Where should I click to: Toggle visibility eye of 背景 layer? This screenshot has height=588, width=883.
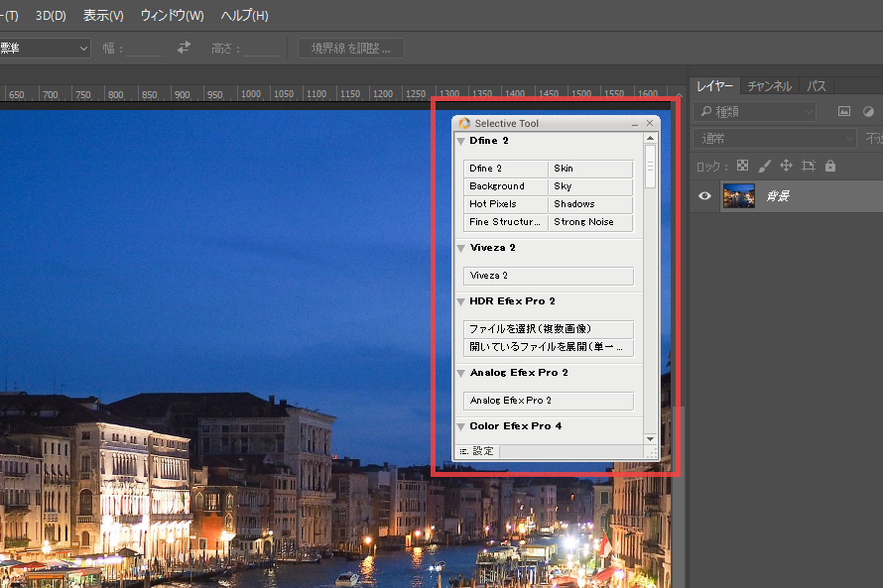(x=704, y=195)
